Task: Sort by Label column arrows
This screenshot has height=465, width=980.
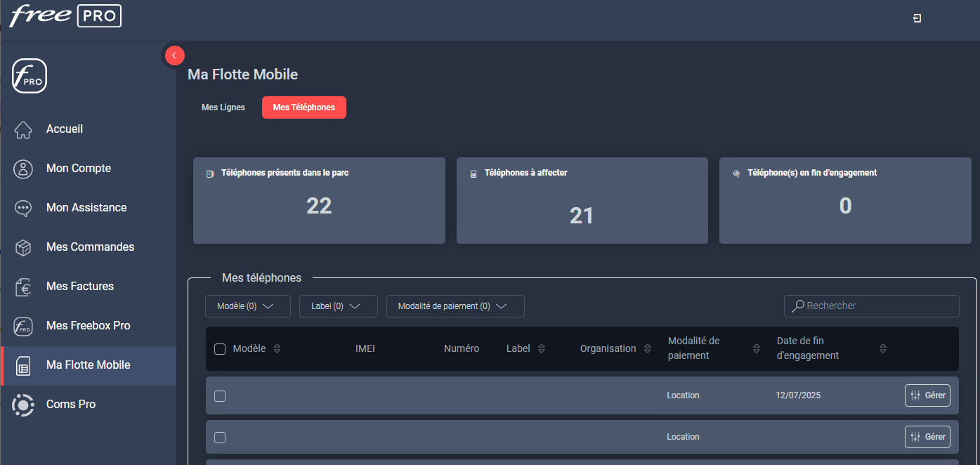Action: click(x=542, y=348)
